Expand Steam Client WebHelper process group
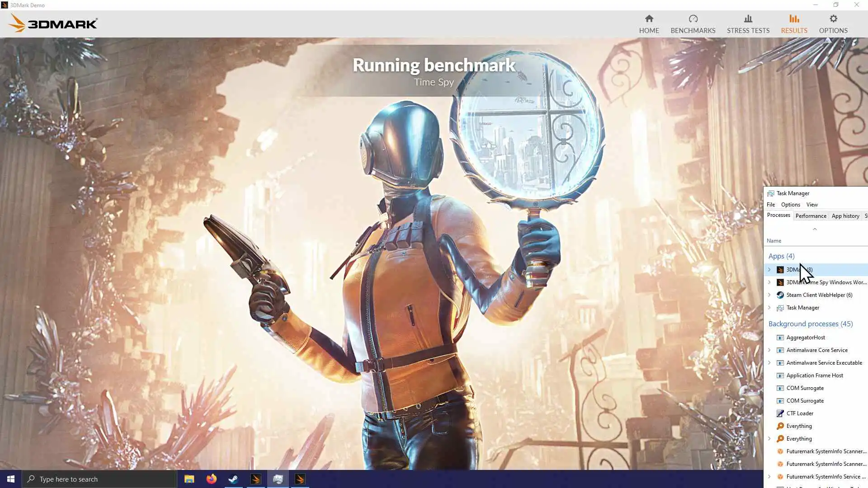The height and width of the screenshot is (488, 868). click(769, 295)
